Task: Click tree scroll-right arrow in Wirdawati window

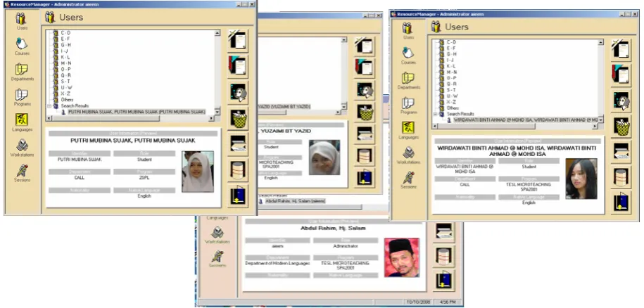Action: (595, 127)
